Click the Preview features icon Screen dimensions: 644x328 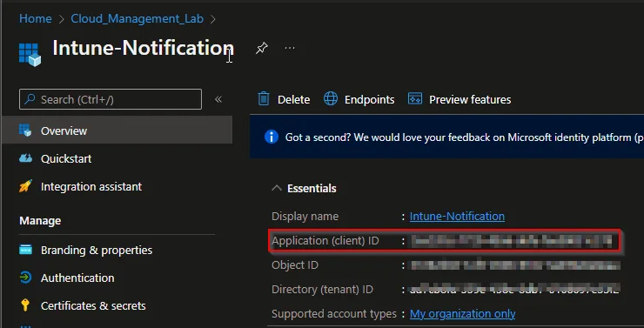click(x=415, y=99)
